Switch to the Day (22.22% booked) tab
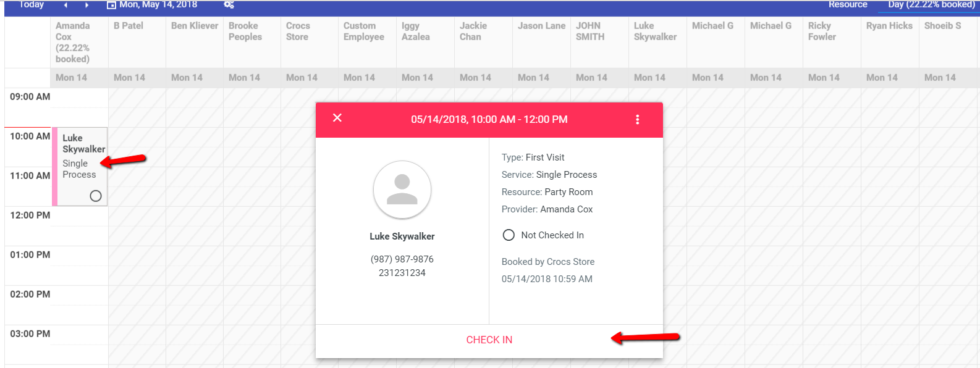The height and width of the screenshot is (368, 980). click(x=931, y=5)
